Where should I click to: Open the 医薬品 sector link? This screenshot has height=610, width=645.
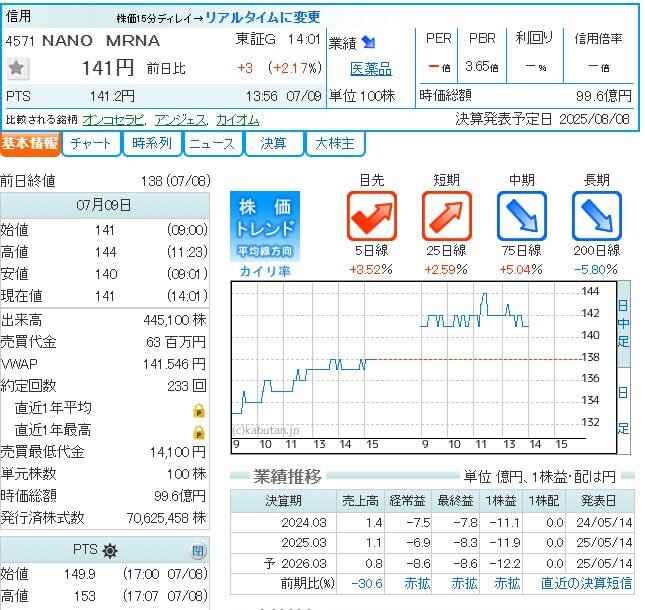pyautogui.click(x=371, y=69)
